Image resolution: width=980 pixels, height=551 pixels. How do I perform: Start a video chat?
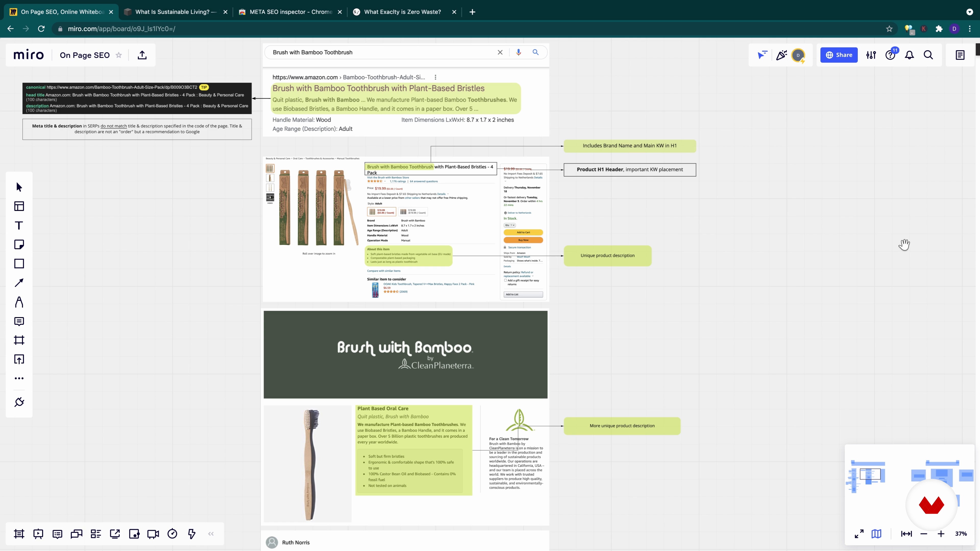153,534
